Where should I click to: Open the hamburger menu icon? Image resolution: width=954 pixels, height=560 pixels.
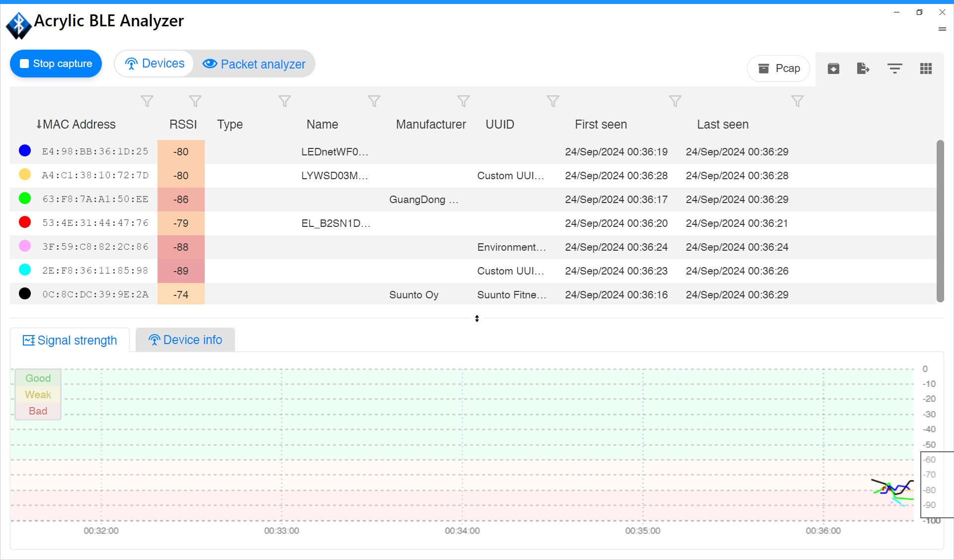click(x=942, y=29)
